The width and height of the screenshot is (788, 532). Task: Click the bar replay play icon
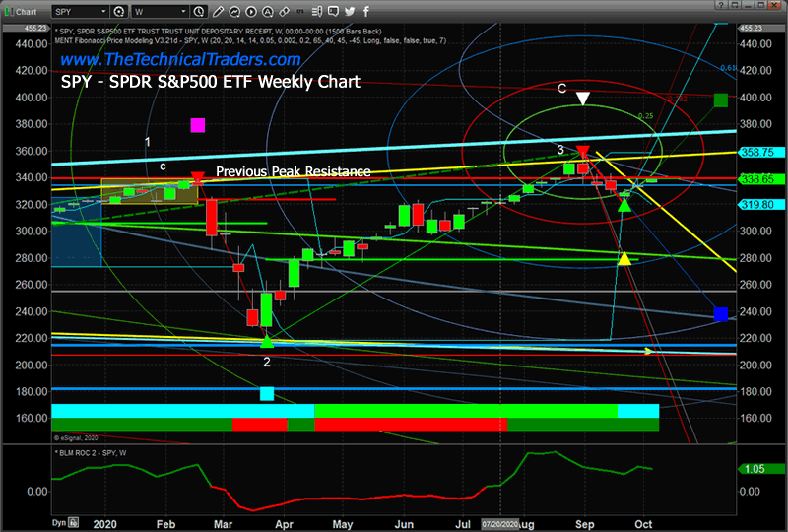pyautogui.click(x=251, y=11)
